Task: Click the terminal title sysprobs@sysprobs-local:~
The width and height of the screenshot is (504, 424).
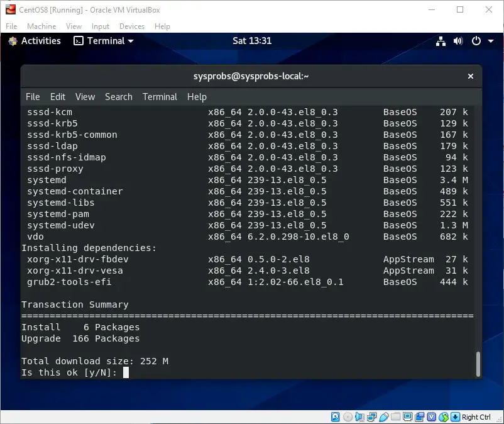Action: pos(251,76)
